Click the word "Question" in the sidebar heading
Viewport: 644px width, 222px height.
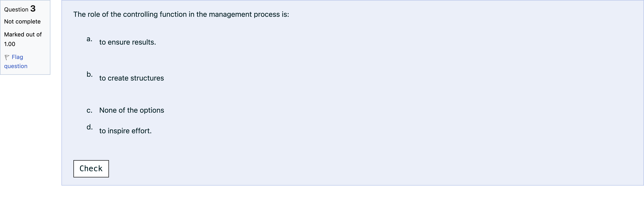pyautogui.click(x=16, y=9)
